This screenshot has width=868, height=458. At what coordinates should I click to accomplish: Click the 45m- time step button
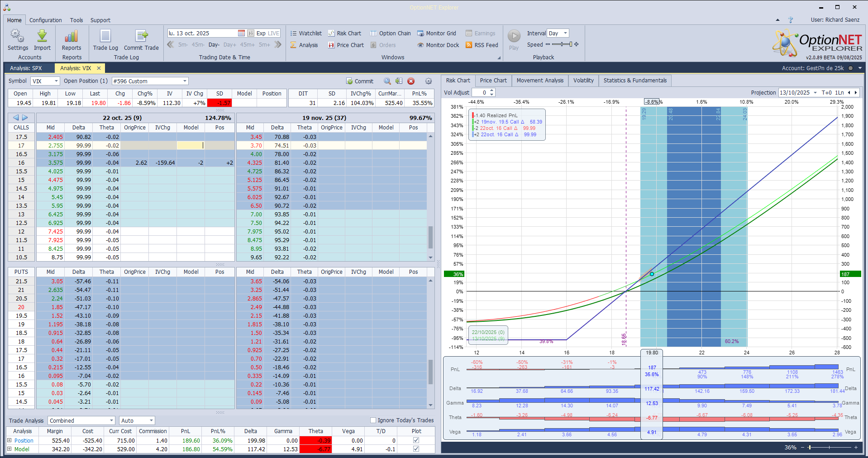coord(198,45)
